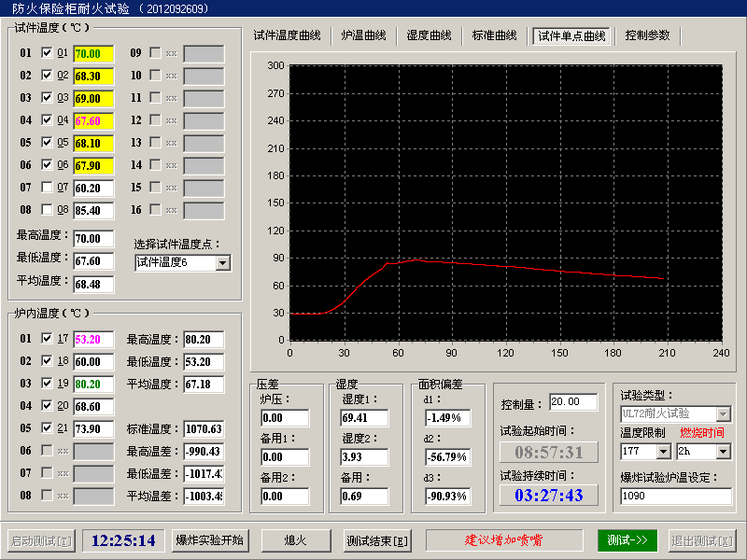Open the 控制参数 tab
The image size is (747, 560).
[648, 35]
